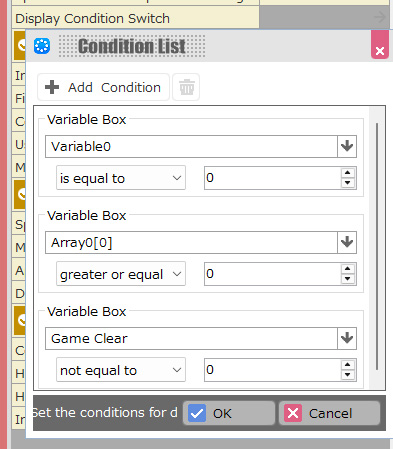The width and height of the screenshot is (393, 449).
Task: Click the condition list vertical scrollbar
Action: (x=377, y=246)
